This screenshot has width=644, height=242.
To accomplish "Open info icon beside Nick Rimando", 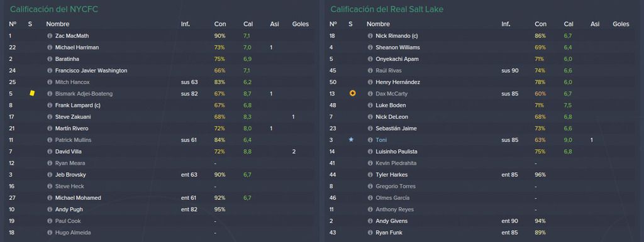I will [x=370, y=36].
